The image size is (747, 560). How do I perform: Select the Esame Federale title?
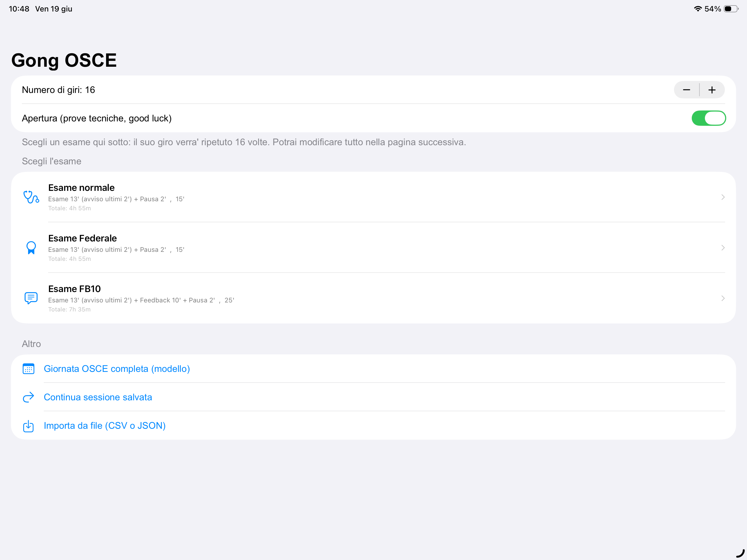click(82, 238)
